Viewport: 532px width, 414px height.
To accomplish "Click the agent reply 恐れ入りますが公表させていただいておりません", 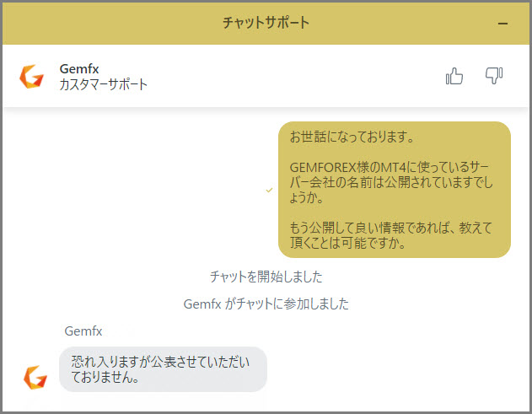I will pyautogui.click(x=163, y=369).
